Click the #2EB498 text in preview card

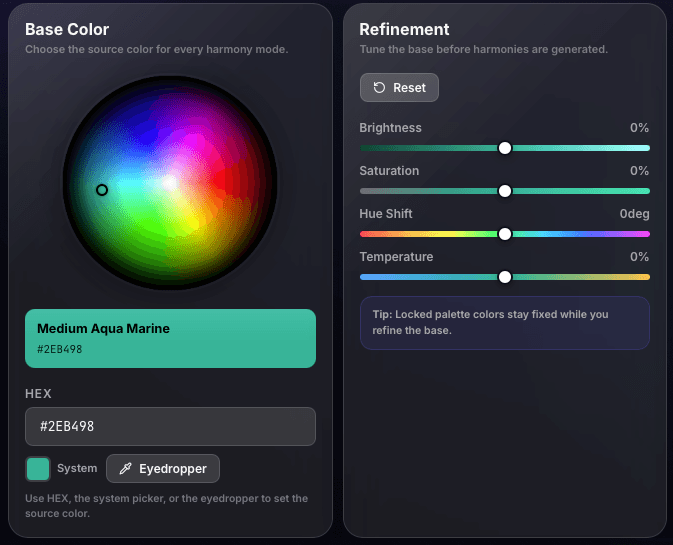60,349
